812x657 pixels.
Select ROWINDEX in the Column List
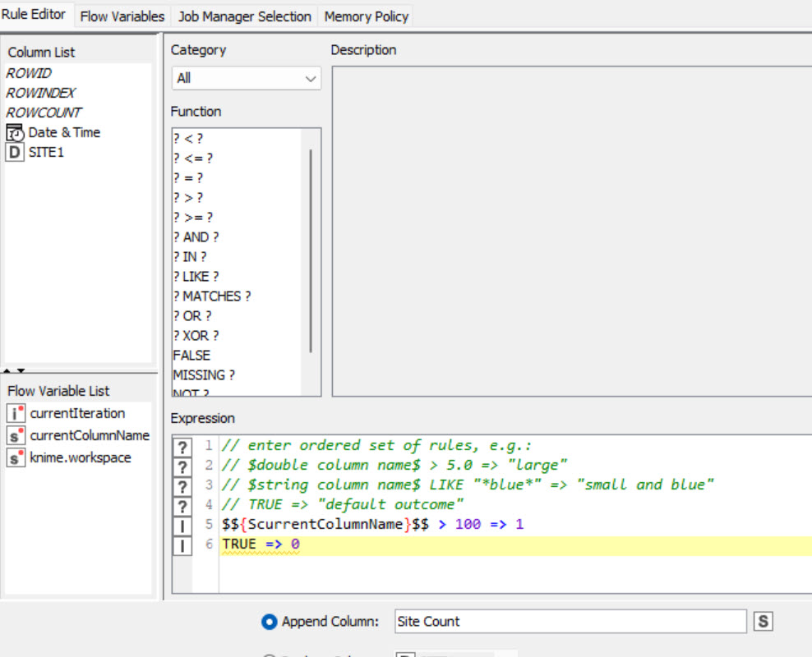(x=40, y=93)
